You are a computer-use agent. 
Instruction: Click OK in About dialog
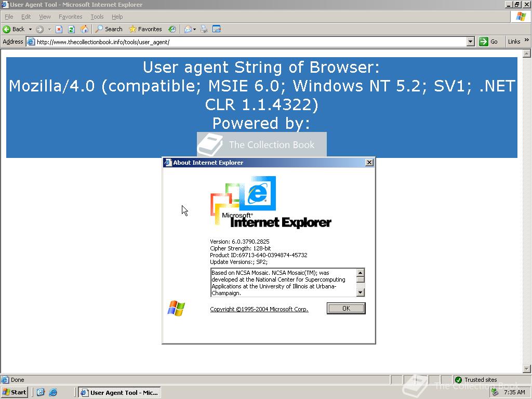[x=346, y=309]
